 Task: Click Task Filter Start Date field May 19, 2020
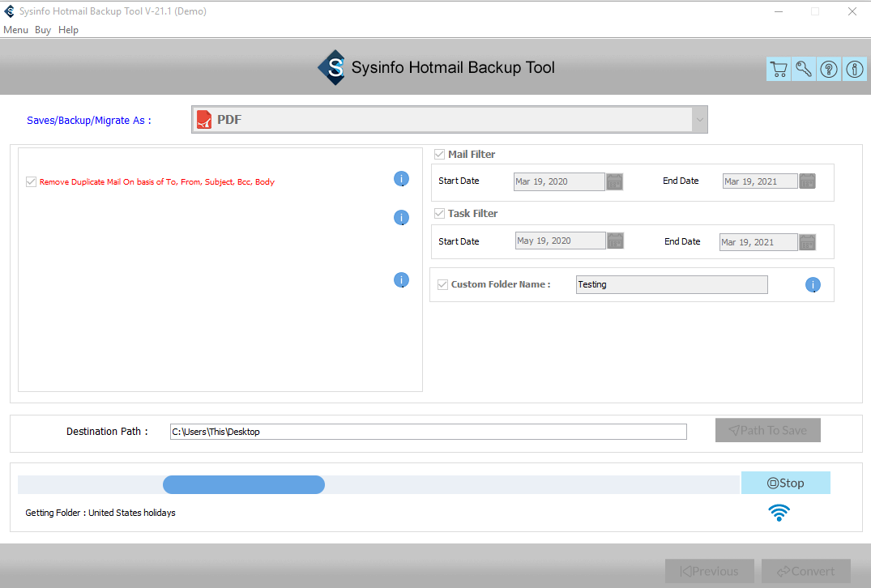(x=561, y=241)
